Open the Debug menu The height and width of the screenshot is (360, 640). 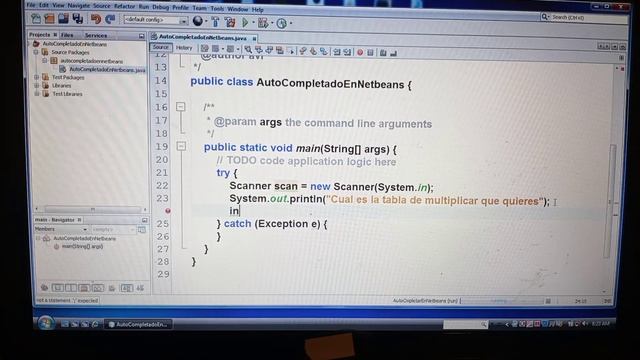pyautogui.click(x=160, y=7)
